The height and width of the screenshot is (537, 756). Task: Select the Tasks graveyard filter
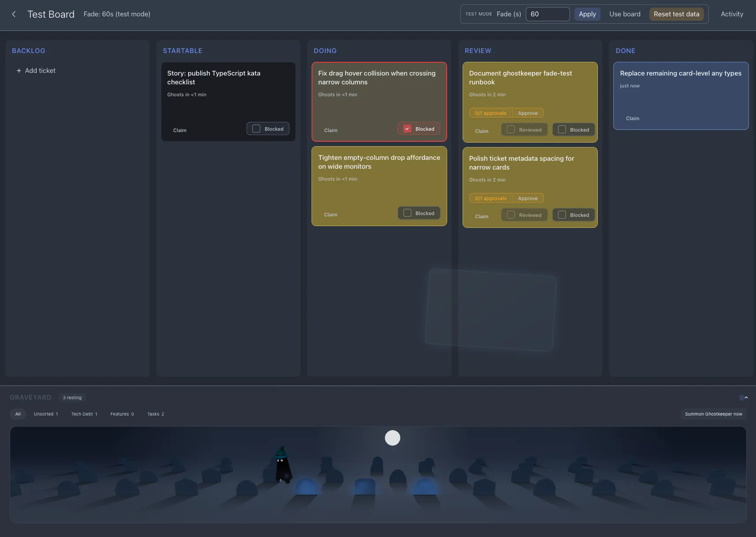(x=156, y=414)
